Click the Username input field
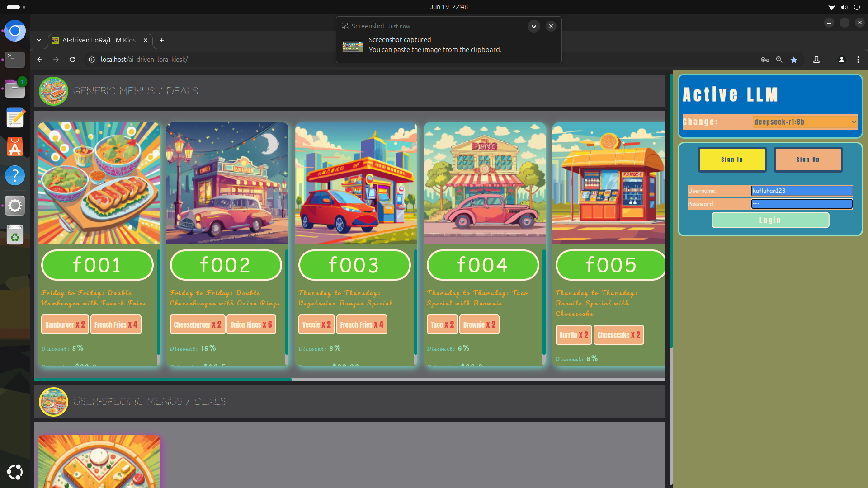Screen dimensions: 868x488 click(x=802, y=191)
